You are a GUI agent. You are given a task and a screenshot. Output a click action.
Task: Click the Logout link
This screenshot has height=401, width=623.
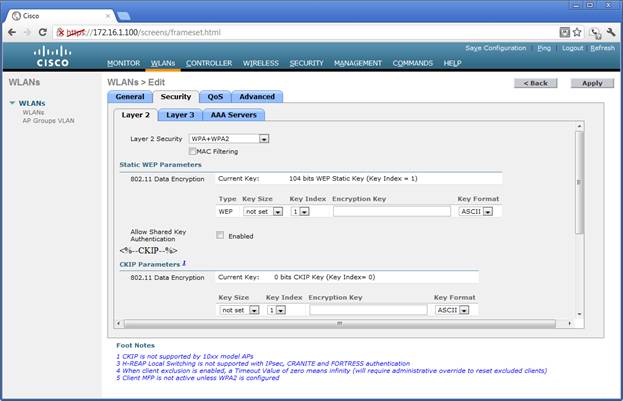572,48
